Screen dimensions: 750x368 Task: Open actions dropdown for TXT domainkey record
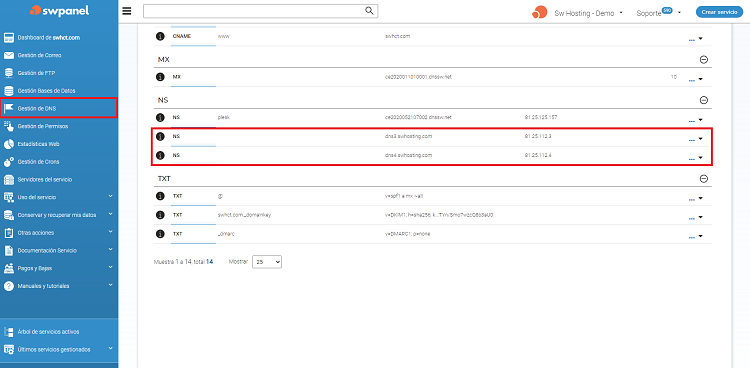[x=695, y=217]
